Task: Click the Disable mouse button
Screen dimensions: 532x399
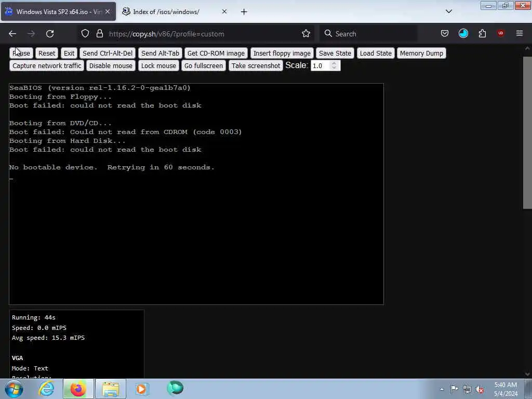Action: [x=111, y=66]
